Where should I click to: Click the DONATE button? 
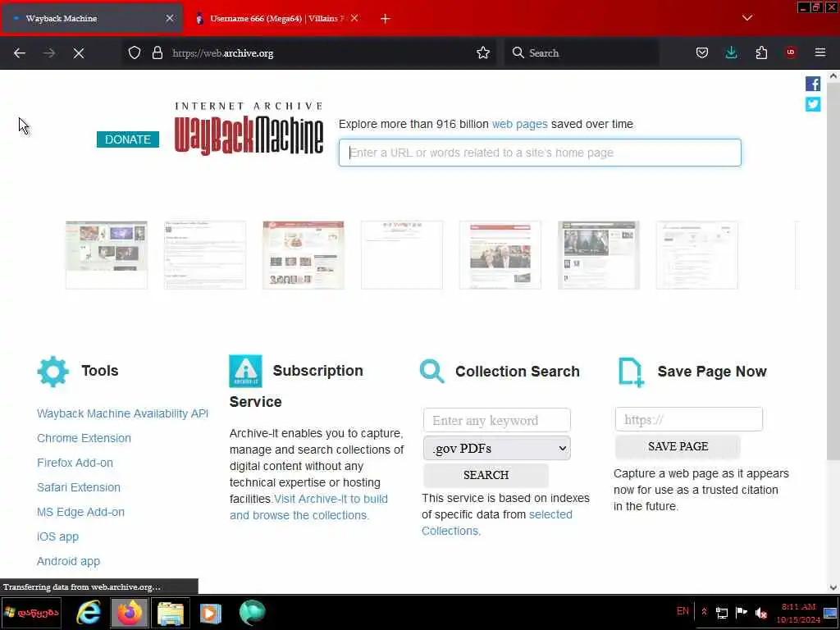point(127,139)
